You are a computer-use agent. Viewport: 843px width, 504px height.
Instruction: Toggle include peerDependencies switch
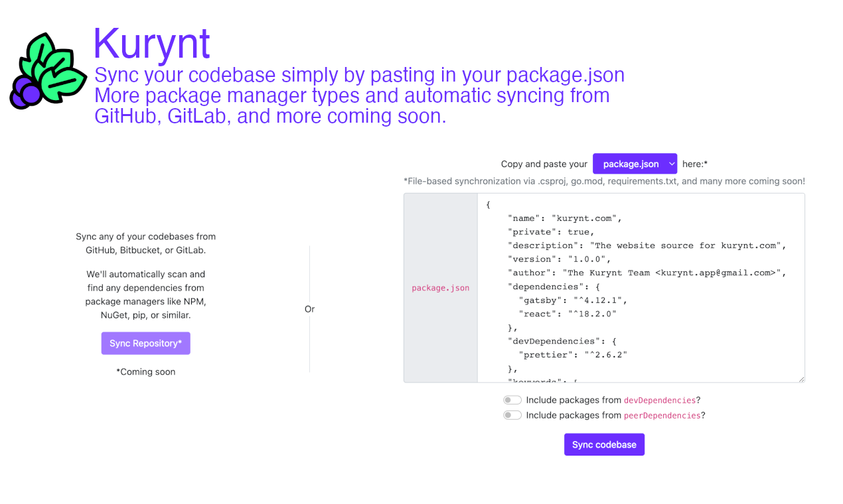[512, 415]
